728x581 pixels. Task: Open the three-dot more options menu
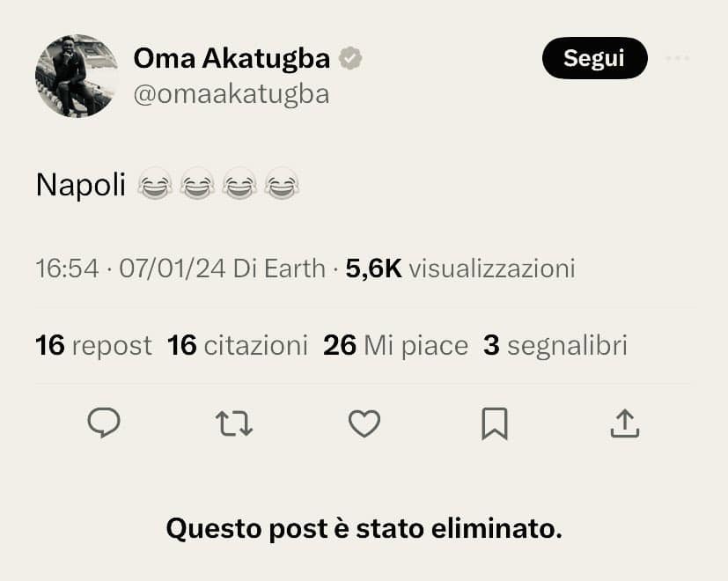click(677, 59)
